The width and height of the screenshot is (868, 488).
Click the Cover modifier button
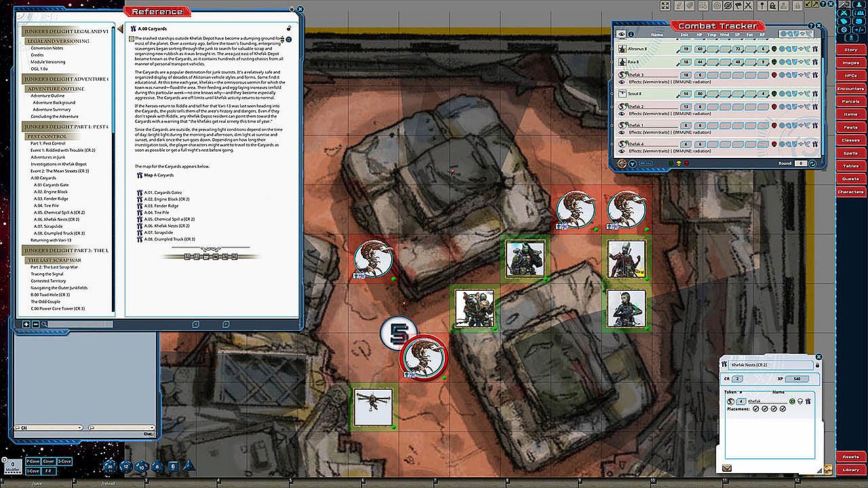tap(49, 461)
